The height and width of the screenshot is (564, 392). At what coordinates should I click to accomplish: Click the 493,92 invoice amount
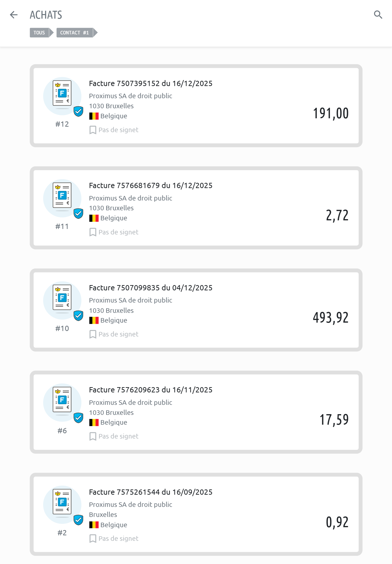pyautogui.click(x=330, y=317)
